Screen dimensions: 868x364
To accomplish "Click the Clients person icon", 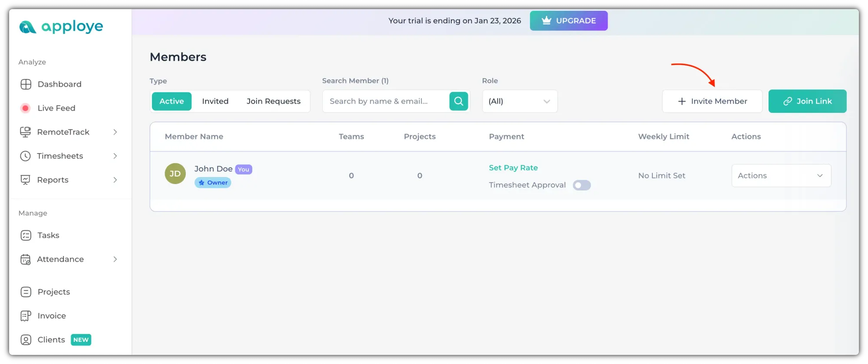I will tap(26, 340).
